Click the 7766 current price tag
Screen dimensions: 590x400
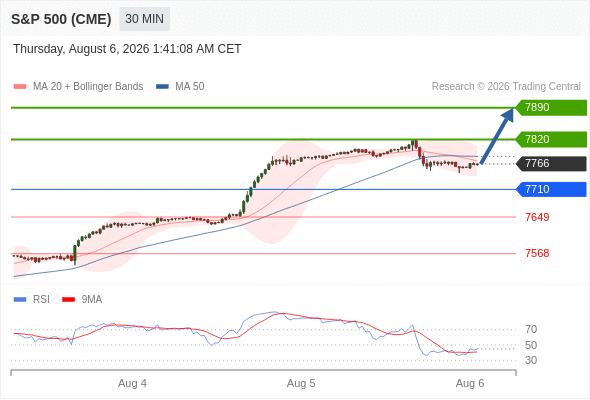551,164
